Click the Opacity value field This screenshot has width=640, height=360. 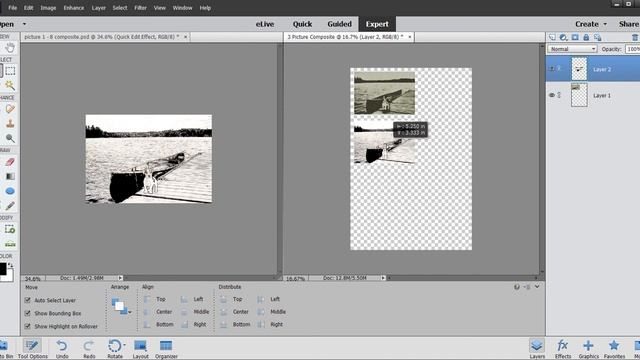click(633, 49)
